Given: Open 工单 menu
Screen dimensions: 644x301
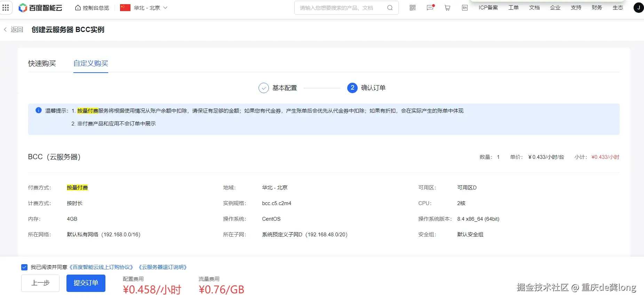Looking at the screenshot, I should pyautogui.click(x=514, y=8).
